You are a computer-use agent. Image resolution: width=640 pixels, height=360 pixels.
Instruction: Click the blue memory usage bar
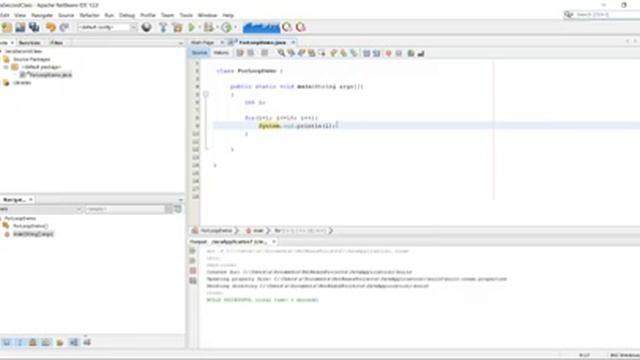point(261,27)
